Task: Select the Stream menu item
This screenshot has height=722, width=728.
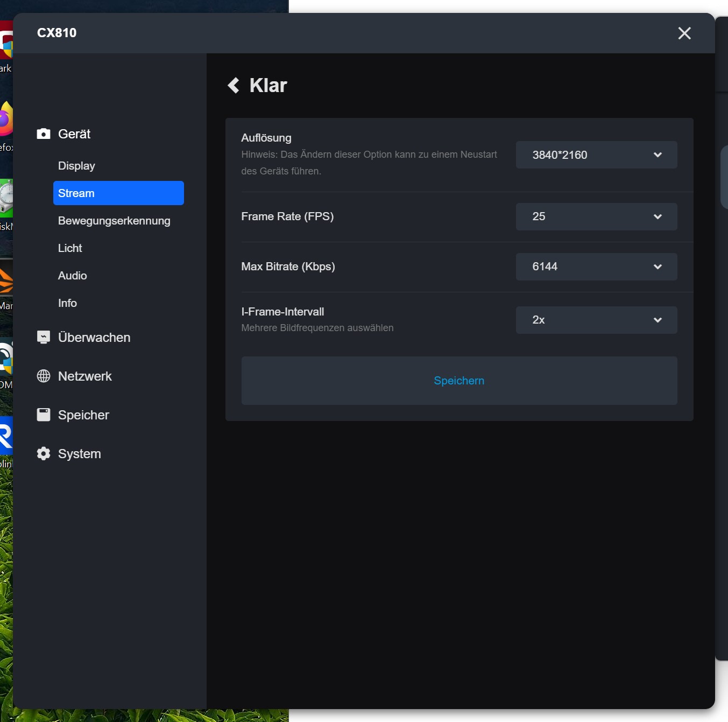Action: [118, 193]
